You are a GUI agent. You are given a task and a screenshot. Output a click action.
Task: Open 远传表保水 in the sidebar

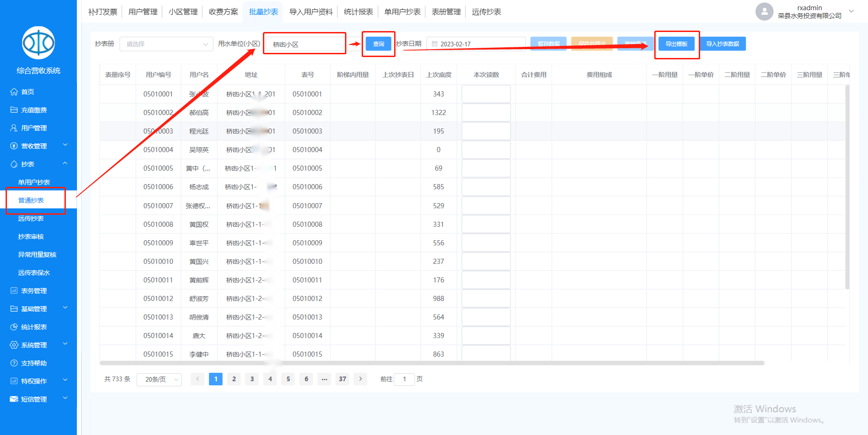(x=34, y=273)
